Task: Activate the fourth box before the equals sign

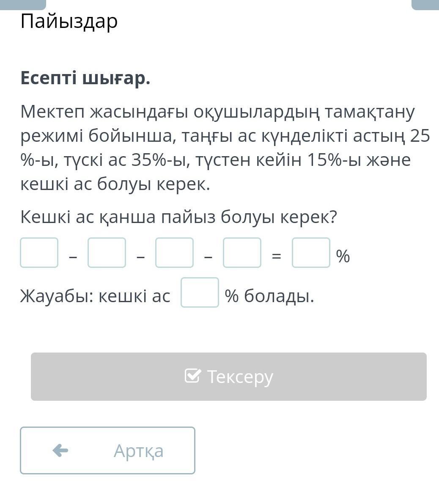Action: pyautogui.click(x=242, y=253)
